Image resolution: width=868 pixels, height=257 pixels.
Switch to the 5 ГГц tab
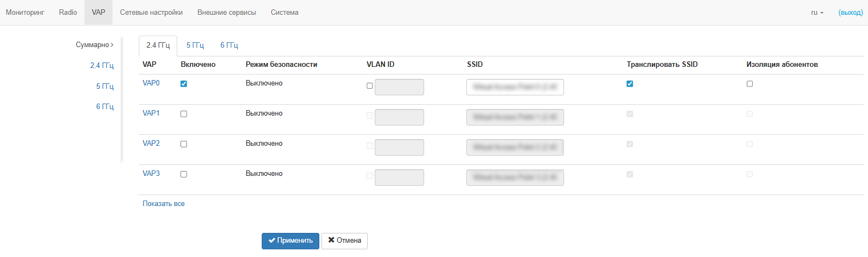[x=195, y=45]
